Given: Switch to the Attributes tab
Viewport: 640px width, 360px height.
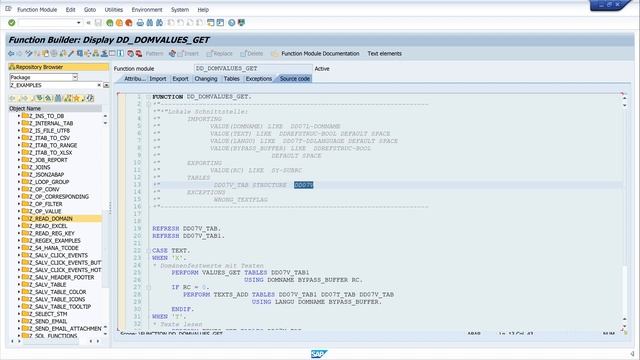Looking at the screenshot, I should coord(134,79).
